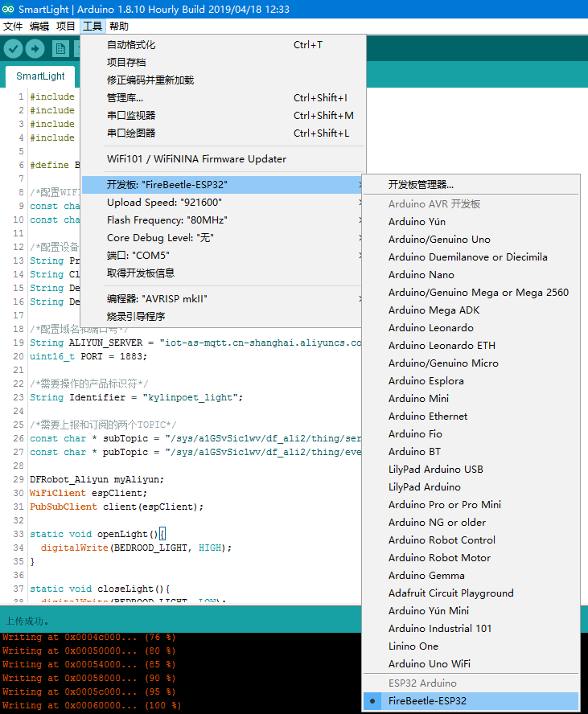Select Arduino Yún board
Screen dimensions: 588x714
pos(471,222)
